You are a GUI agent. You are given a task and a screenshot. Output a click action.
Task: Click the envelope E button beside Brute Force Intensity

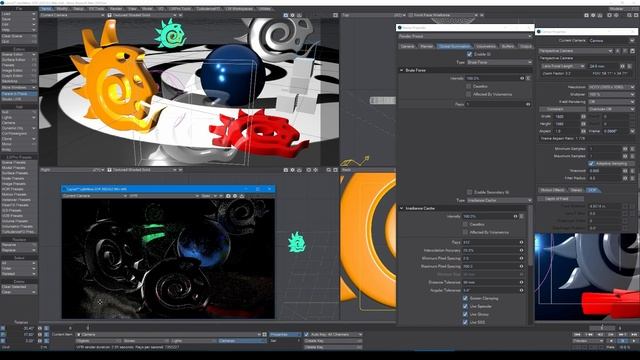[x=528, y=78]
